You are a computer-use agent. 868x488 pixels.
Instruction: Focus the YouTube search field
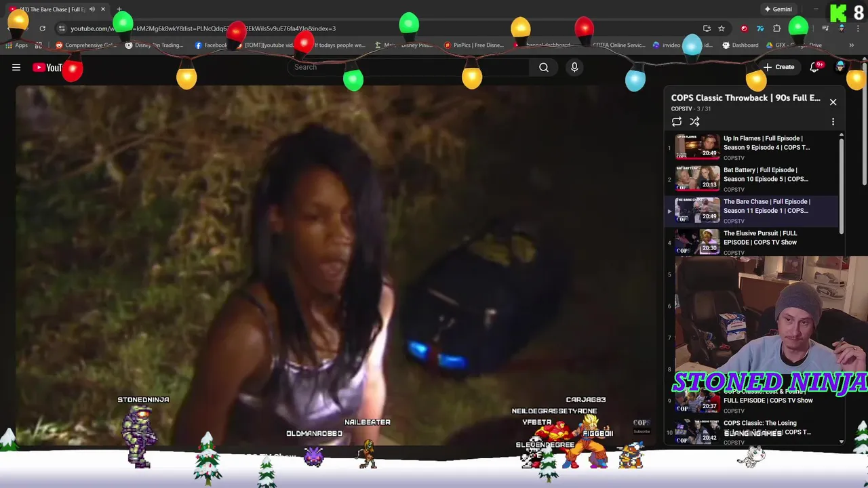coord(409,67)
